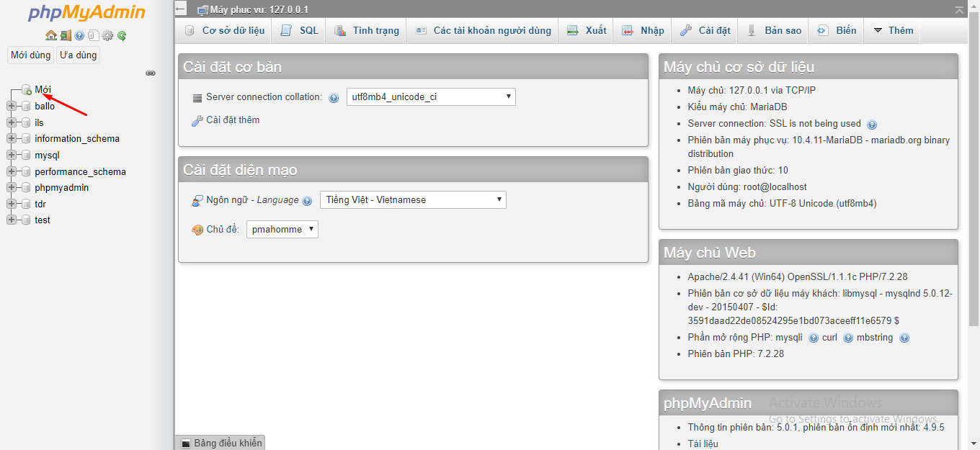Open the theme dropdown showing pmahomme
The image size is (980, 450).
tap(282, 230)
